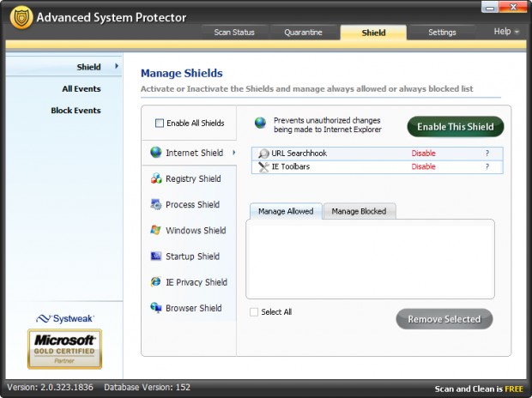This screenshot has width=532, height=398.
Task: Click the IE Privacy Shield browser icon
Action: (155, 281)
